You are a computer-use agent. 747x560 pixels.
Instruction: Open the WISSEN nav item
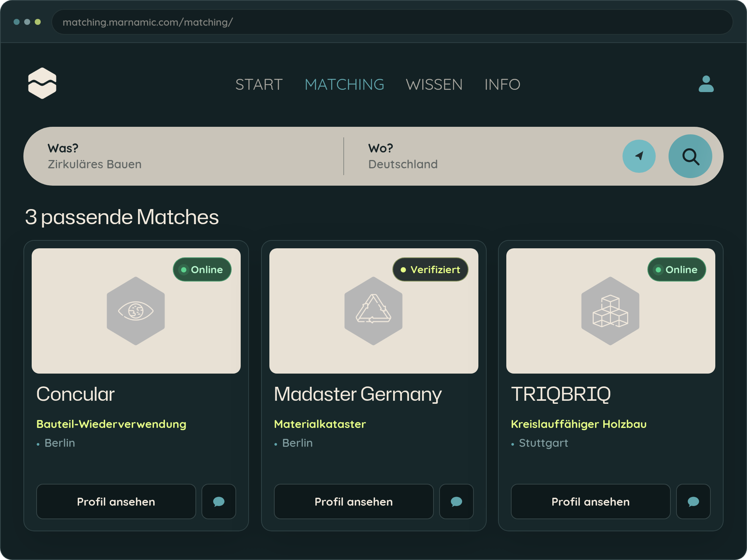tap(434, 85)
